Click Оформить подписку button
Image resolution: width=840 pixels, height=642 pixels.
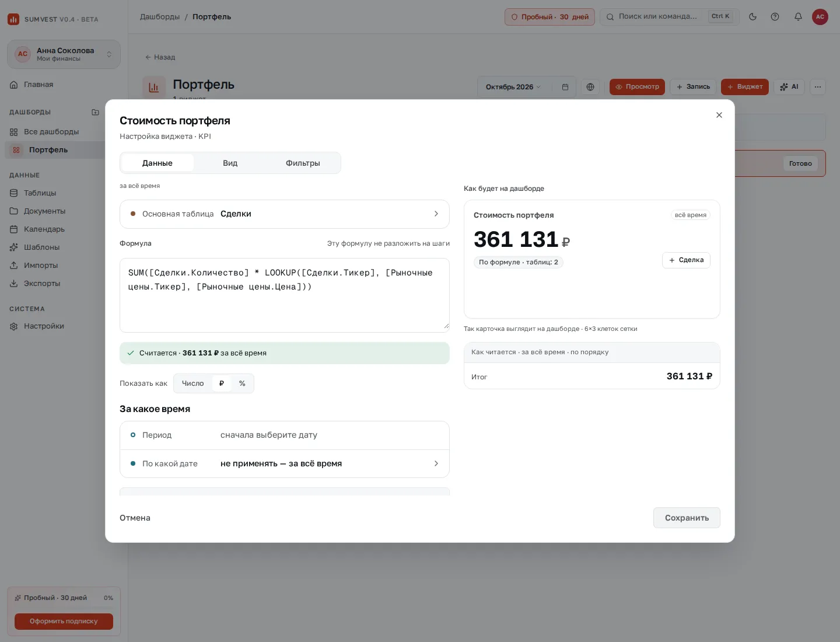(x=64, y=622)
